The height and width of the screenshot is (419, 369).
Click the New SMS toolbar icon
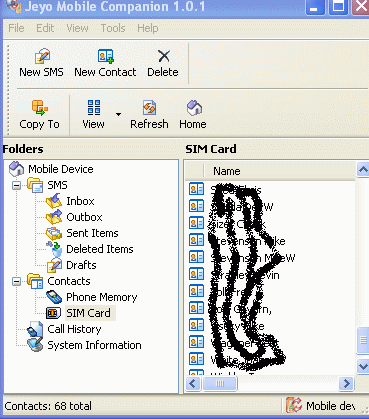coord(42,56)
